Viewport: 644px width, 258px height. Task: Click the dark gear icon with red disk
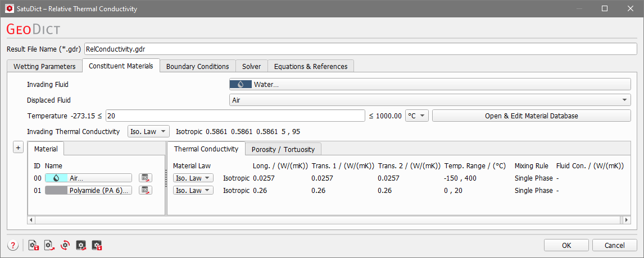coord(97,245)
